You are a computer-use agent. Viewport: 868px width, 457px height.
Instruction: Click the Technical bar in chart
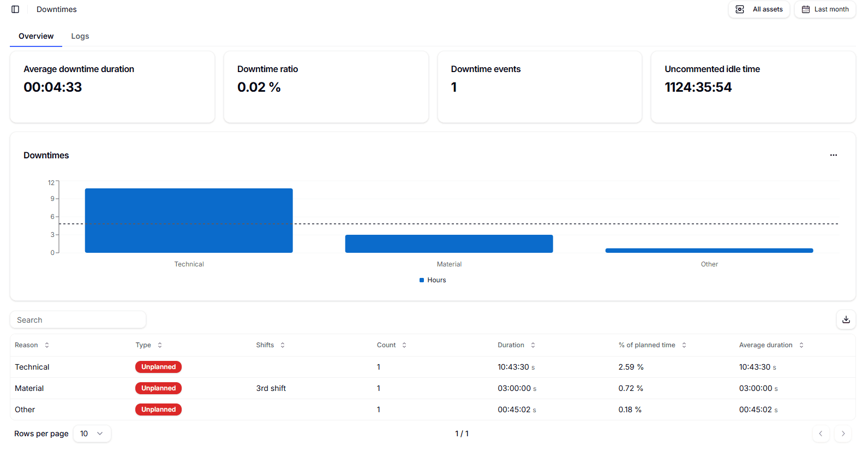pos(189,221)
